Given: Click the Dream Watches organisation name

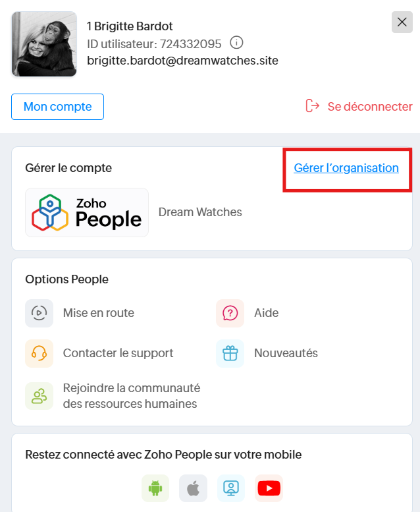Looking at the screenshot, I should pyautogui.click(x=200, y=212).
